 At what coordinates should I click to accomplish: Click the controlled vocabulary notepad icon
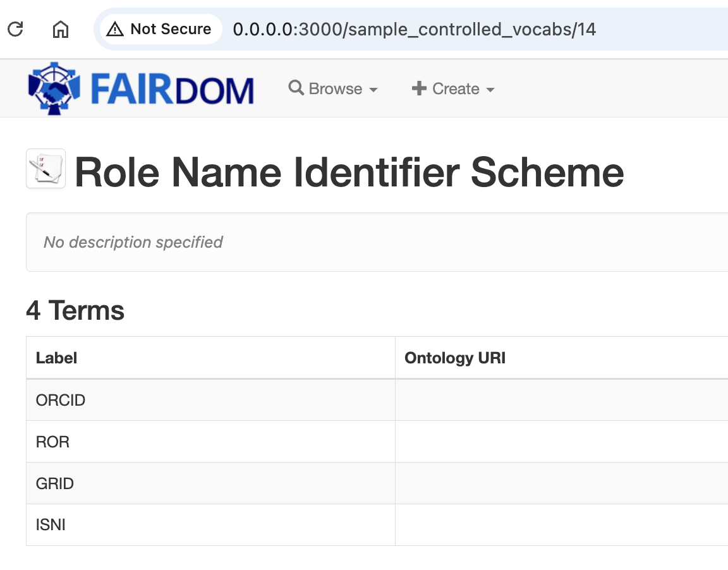[45, 168]
